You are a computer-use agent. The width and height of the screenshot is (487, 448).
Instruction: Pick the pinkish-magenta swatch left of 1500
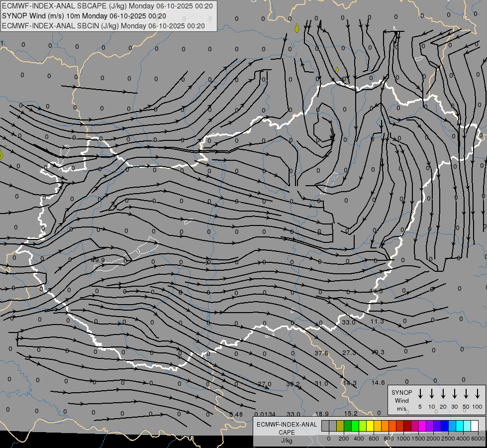tap(415, 426)
